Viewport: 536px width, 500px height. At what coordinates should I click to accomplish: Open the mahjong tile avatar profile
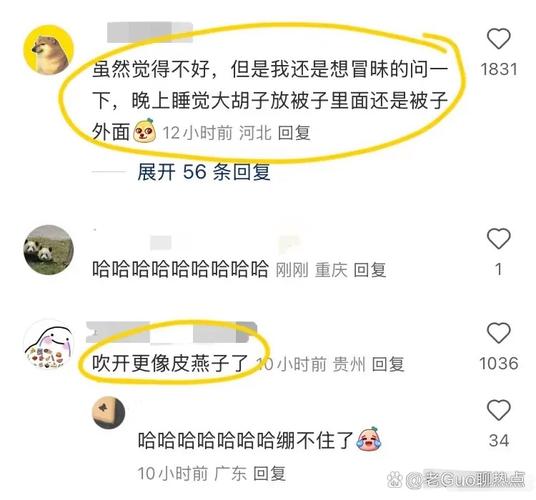click(x=109, y=413)
